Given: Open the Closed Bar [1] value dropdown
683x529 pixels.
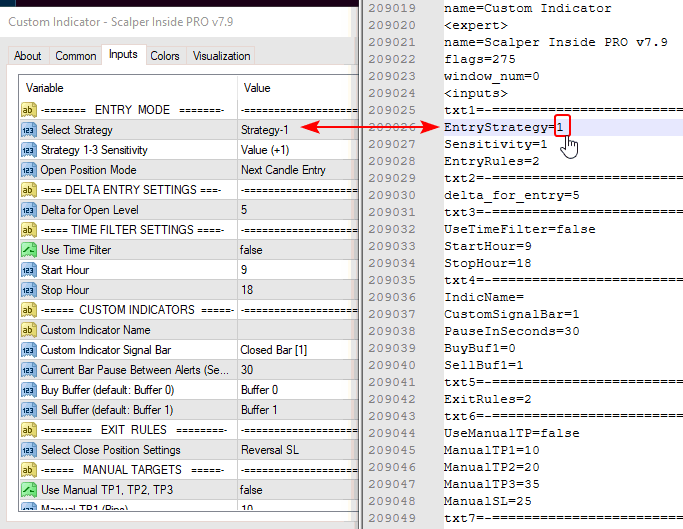Looking at the screenshot, I should (298, 350).
